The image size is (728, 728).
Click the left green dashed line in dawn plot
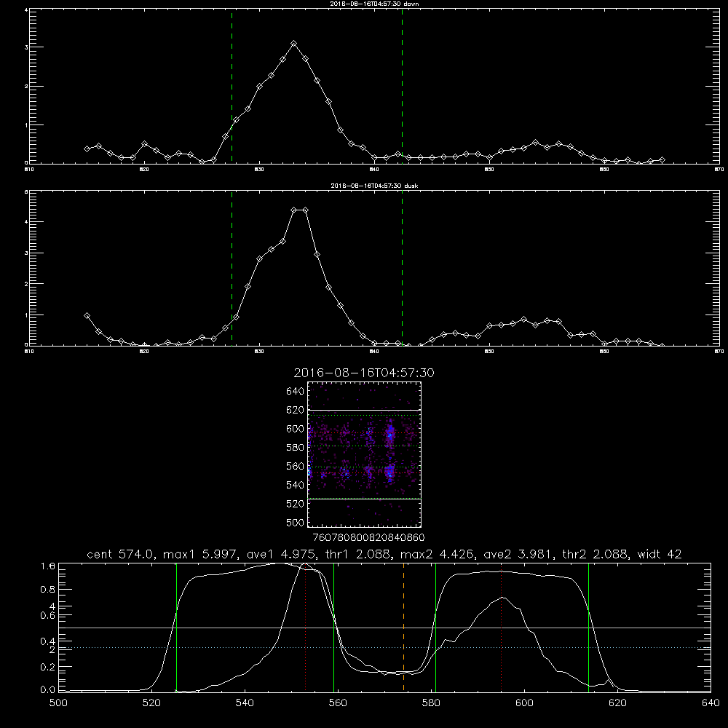pyautogui.click(x=232, y=86)
